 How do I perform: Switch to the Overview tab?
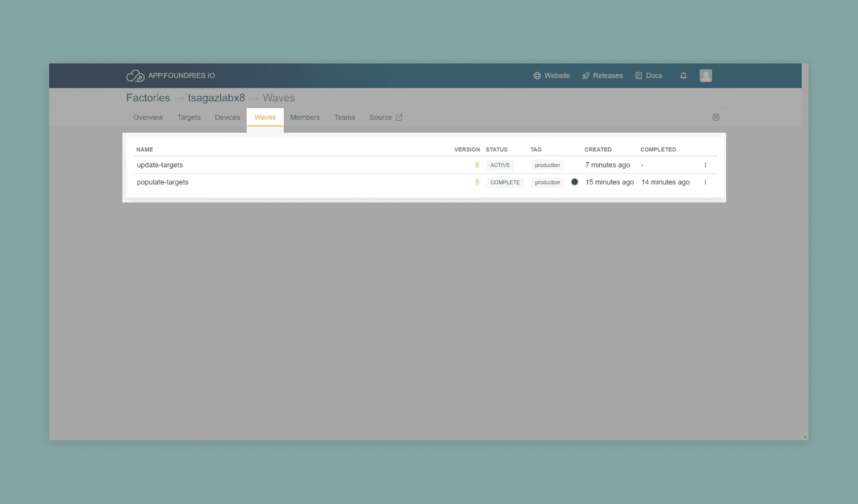click(148, 118)
